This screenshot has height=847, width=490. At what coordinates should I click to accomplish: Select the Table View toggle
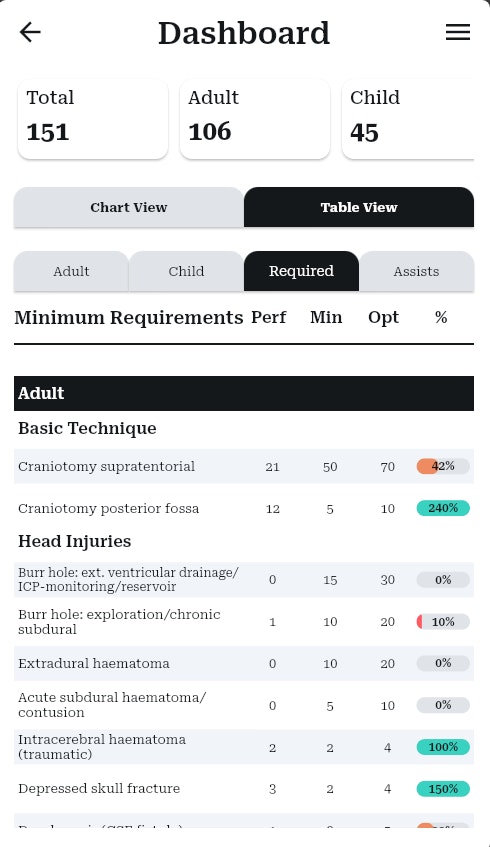coord(359,207)
